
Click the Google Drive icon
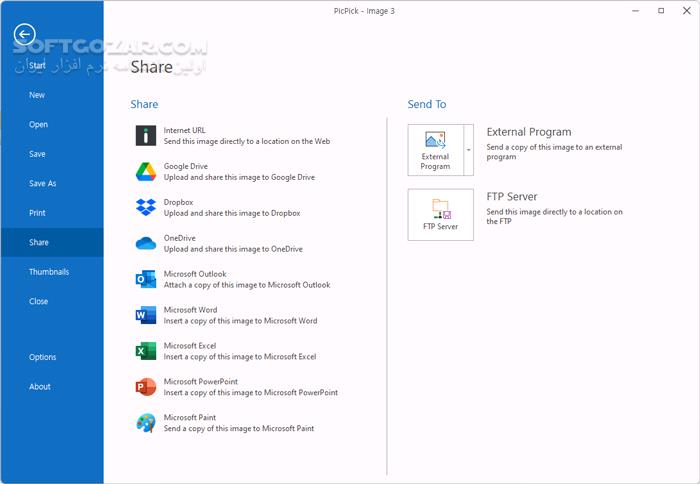(x=146, y=172)
